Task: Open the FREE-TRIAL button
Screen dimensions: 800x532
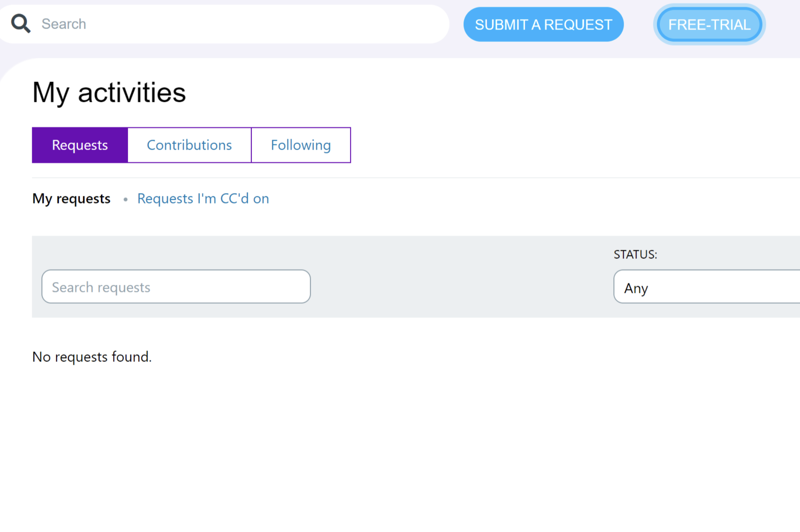Action: tap(709, 25)
